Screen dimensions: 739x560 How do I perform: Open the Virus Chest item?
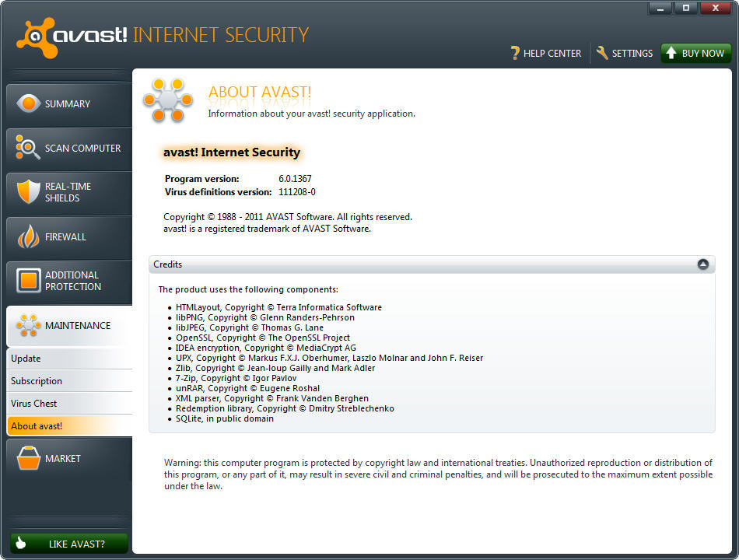(70, 404)
